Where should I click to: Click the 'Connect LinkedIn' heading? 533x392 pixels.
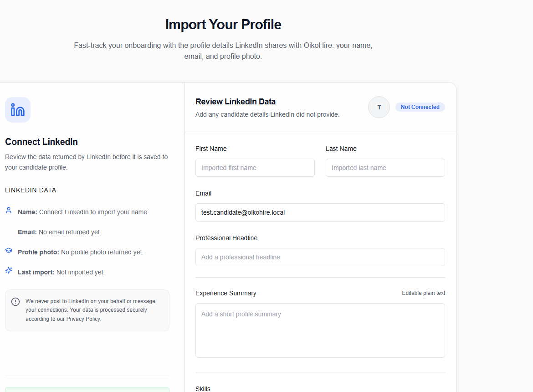41,142
